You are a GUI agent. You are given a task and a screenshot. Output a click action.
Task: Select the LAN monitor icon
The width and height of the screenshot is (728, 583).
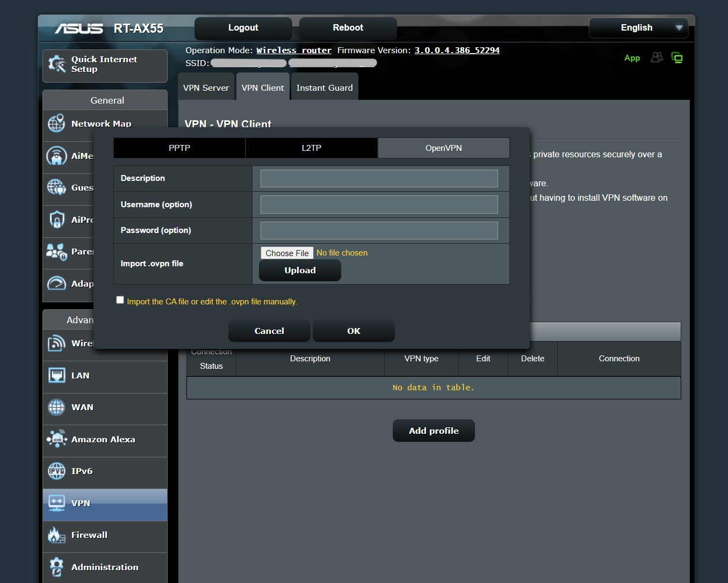[x=56, y=375]
